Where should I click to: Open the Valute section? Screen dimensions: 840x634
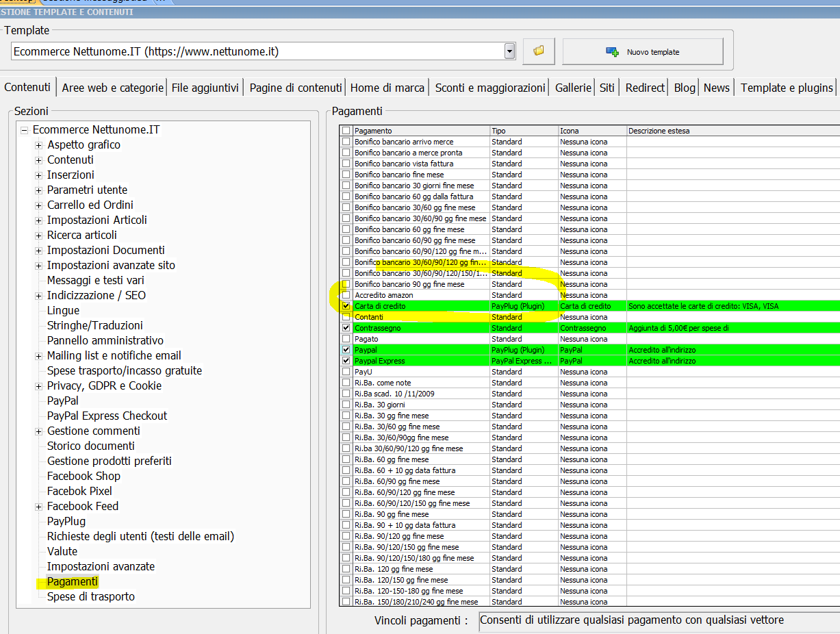tap(62, 551)
